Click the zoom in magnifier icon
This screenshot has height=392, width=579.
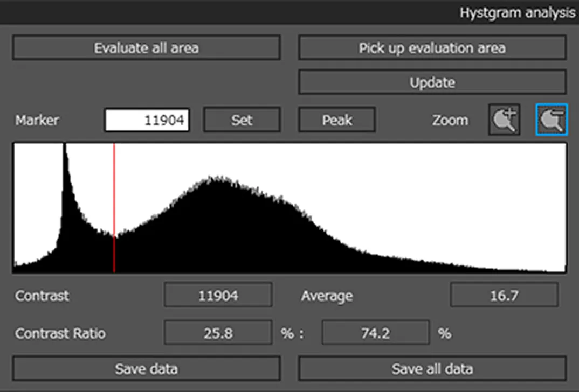pos(504,120)
